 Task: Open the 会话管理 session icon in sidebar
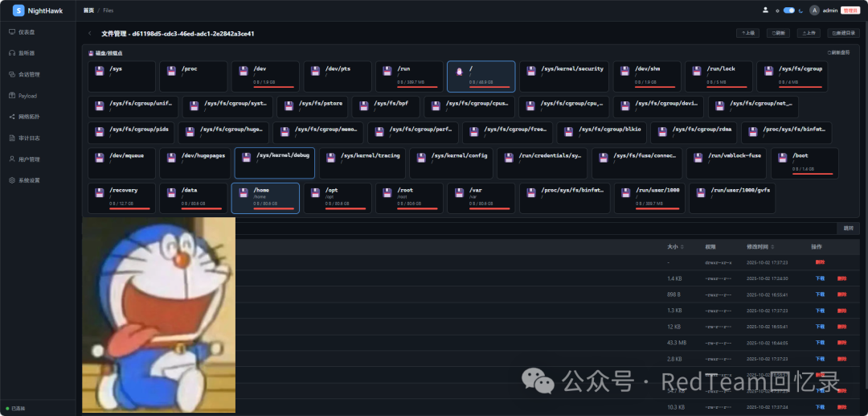click(12, 74)
